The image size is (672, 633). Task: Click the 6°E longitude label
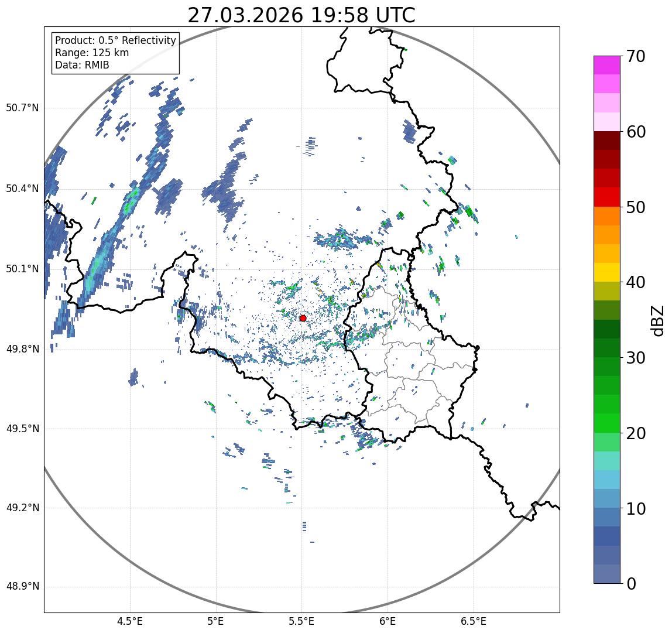click(x=388, y=622)
